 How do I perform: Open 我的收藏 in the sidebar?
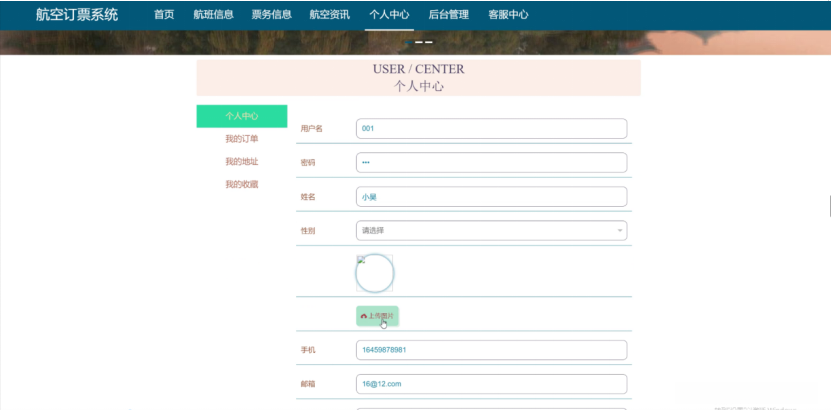point(242,184)
